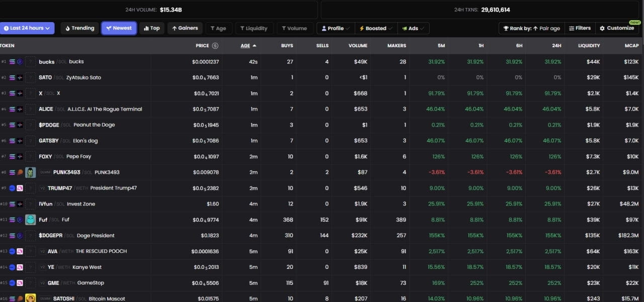Click the pink Uniswap icon in YE row
This screenshot has height=302, width=644.
20,267
